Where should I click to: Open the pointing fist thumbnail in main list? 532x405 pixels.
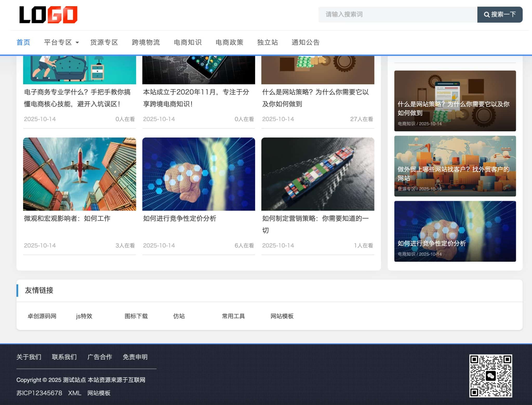[198, 174]
